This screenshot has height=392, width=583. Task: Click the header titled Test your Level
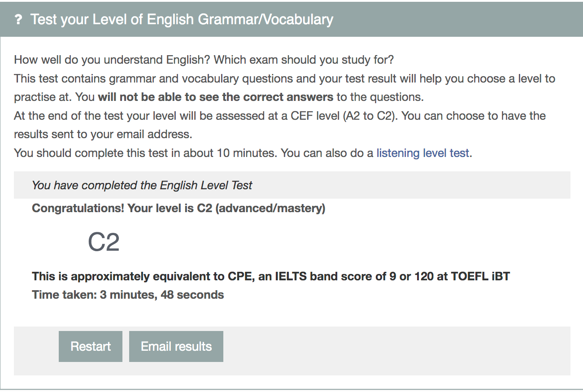(181, 19)
